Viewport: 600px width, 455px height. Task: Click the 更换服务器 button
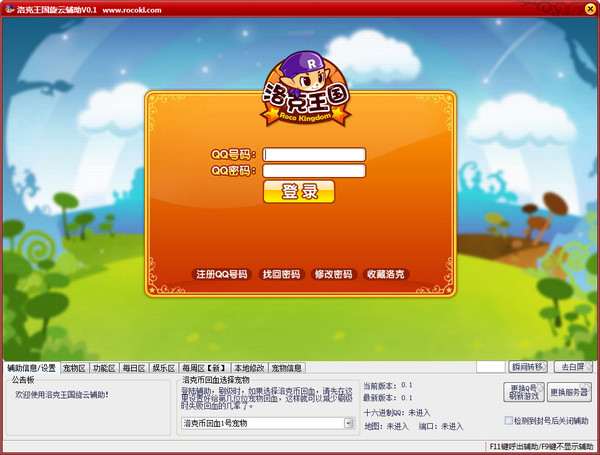[569, 392]
